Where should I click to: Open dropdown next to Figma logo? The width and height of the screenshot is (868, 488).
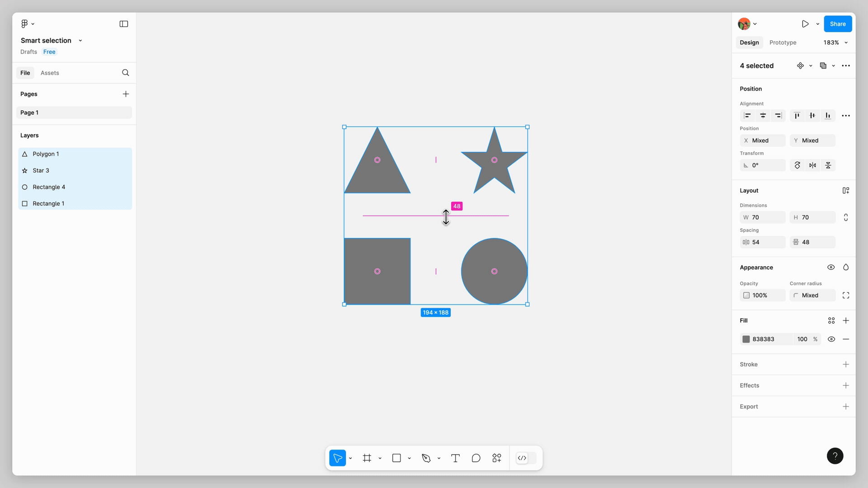tap(33, 24)
